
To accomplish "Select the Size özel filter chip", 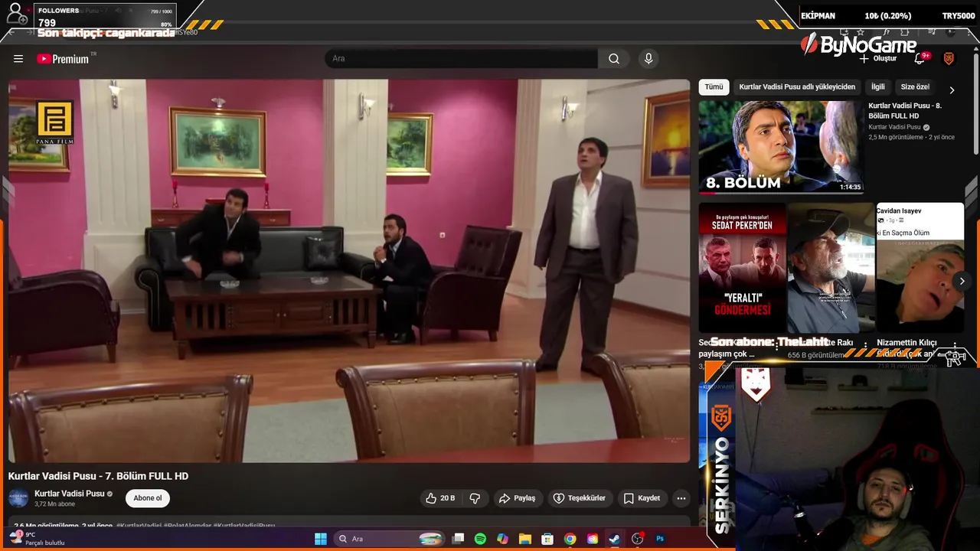I will 915,87.
